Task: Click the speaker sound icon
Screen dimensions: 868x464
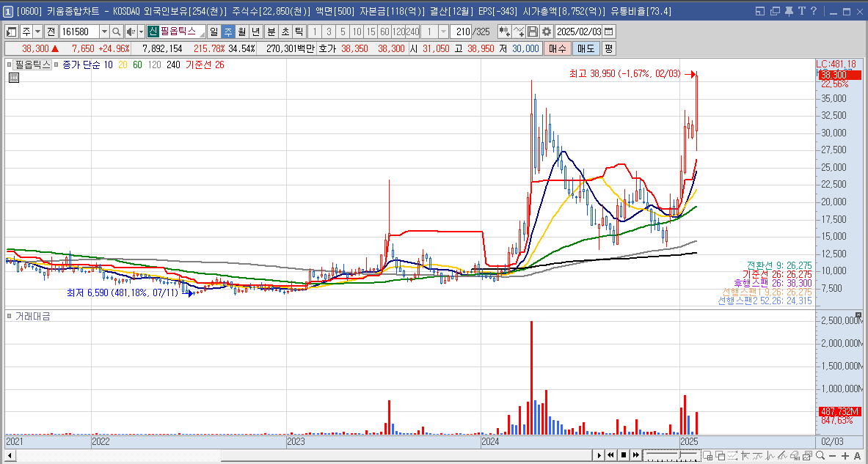Action: click(131, 32)
